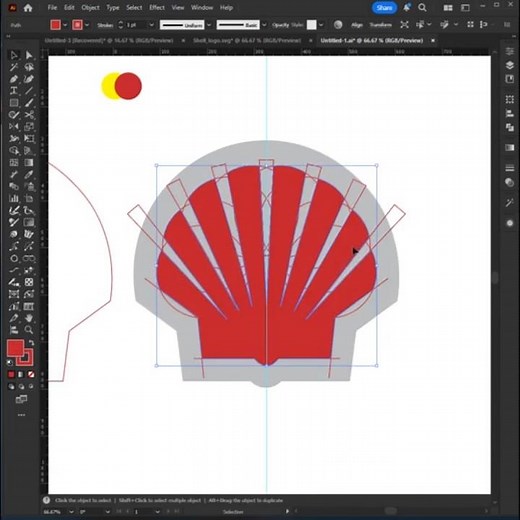520x520 pixels.
Task: Set paint type to Color
Action: point(11,375)
